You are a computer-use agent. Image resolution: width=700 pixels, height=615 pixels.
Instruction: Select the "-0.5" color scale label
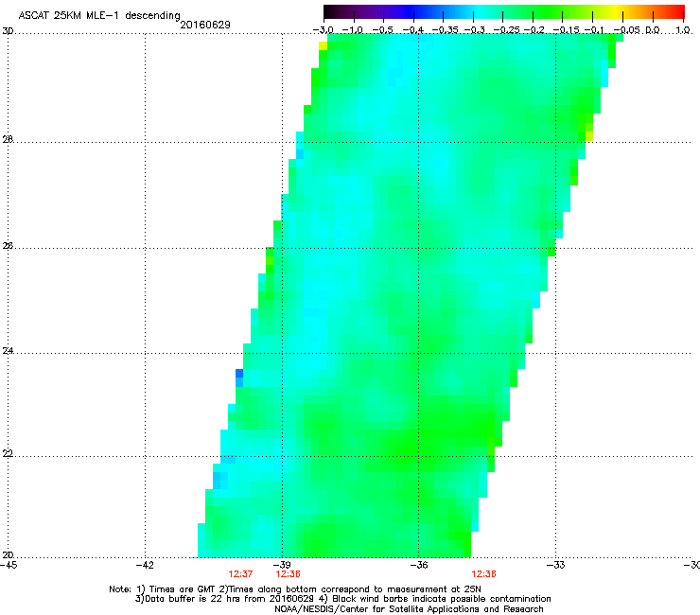[382, 30]
